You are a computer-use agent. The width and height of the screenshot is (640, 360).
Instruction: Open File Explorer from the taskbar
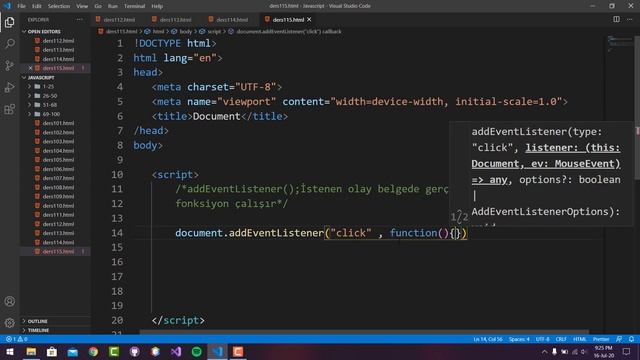click(x=31, y=351)
